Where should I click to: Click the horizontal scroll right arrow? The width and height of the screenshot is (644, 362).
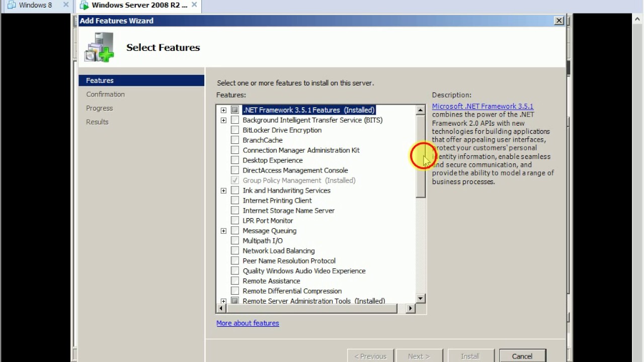click(411, 308)
